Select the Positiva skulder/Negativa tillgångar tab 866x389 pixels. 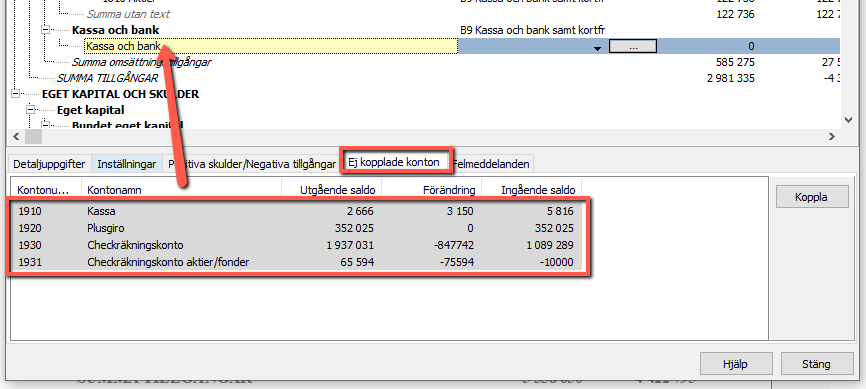pos(252,164)
